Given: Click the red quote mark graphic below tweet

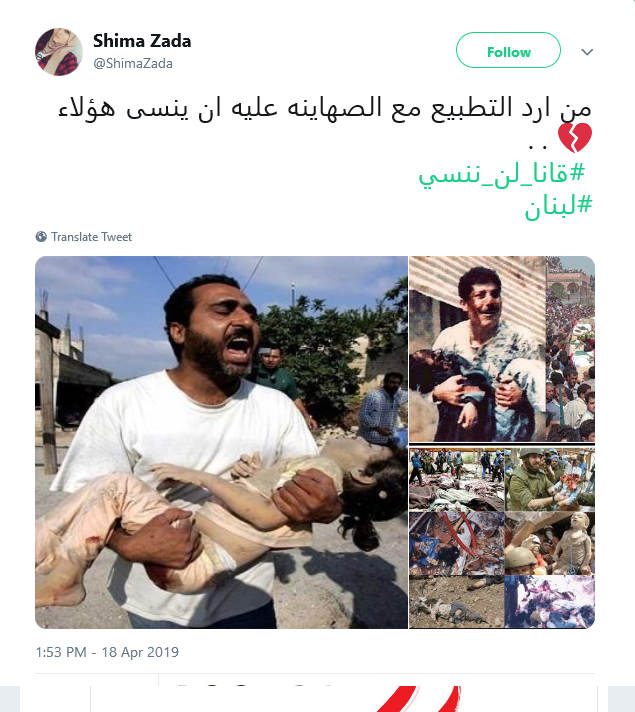Looking at the screenshot, I should click(418, 699).
